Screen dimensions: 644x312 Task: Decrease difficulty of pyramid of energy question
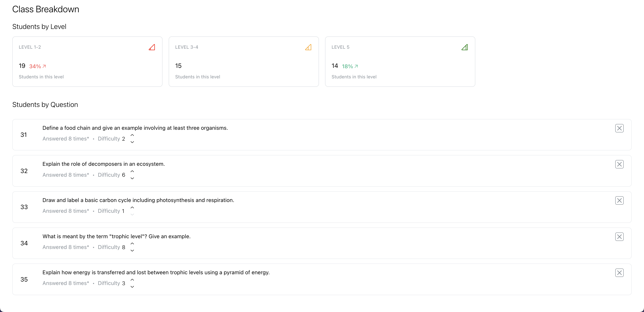(132, 287)
